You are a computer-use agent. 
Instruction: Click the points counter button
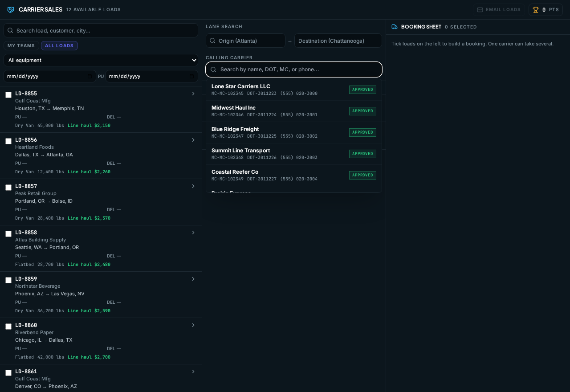pyautogui.click(x=546, y=10)
